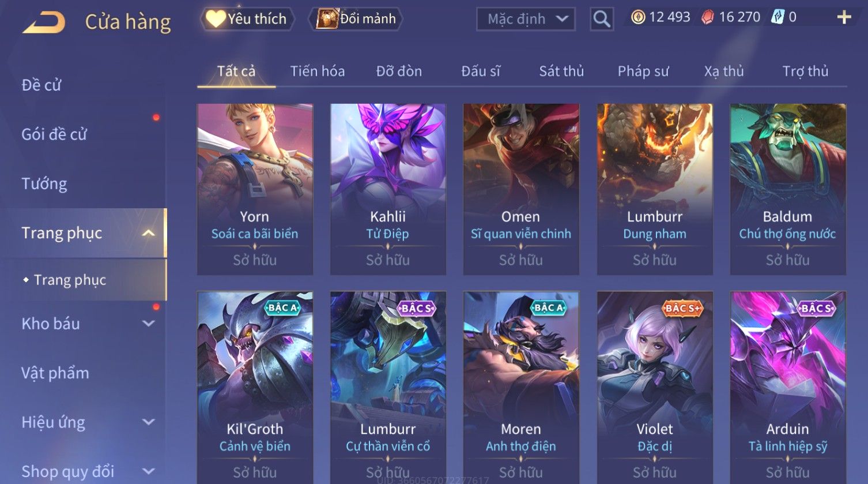Open the Mặc định sort dropdown
The image size is (868, 484).
point(526,19)
